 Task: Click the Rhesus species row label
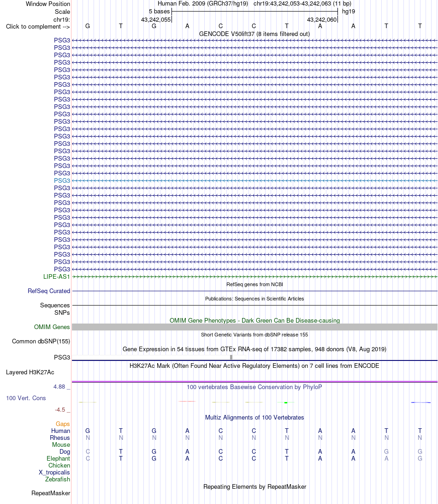(60, 438)
